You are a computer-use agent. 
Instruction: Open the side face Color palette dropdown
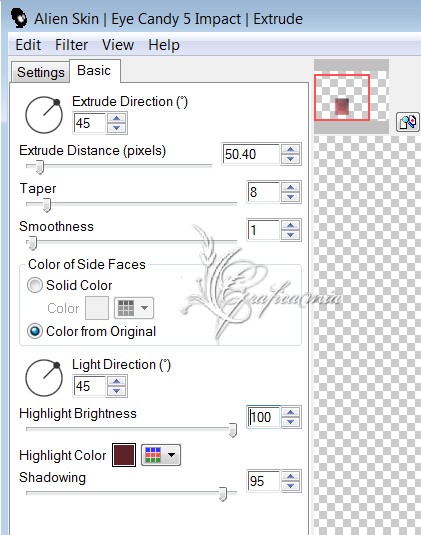click(134, 308)
